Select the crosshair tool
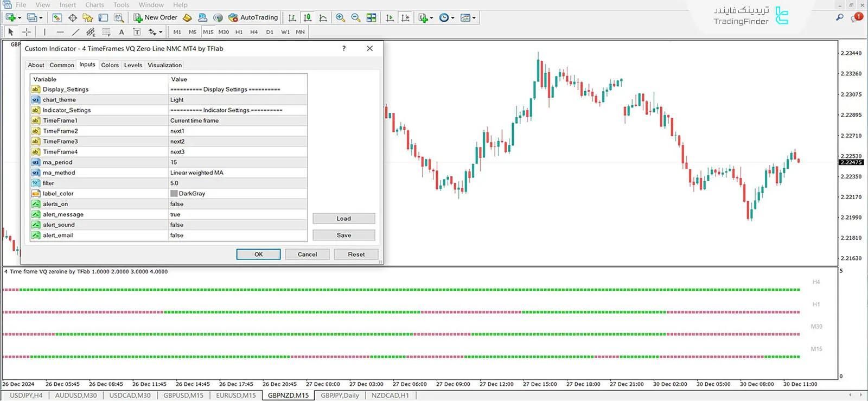This screenshot has height=401, width=868. (26, 32)
